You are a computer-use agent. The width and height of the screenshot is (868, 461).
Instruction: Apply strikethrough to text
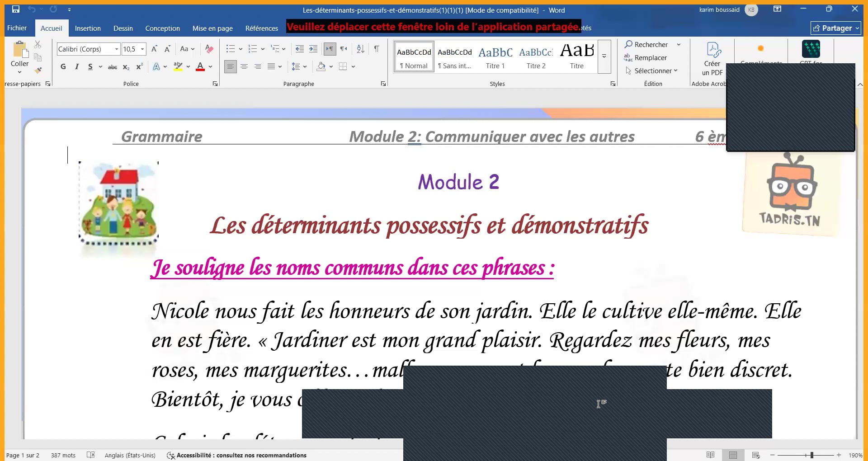(113, 67)
